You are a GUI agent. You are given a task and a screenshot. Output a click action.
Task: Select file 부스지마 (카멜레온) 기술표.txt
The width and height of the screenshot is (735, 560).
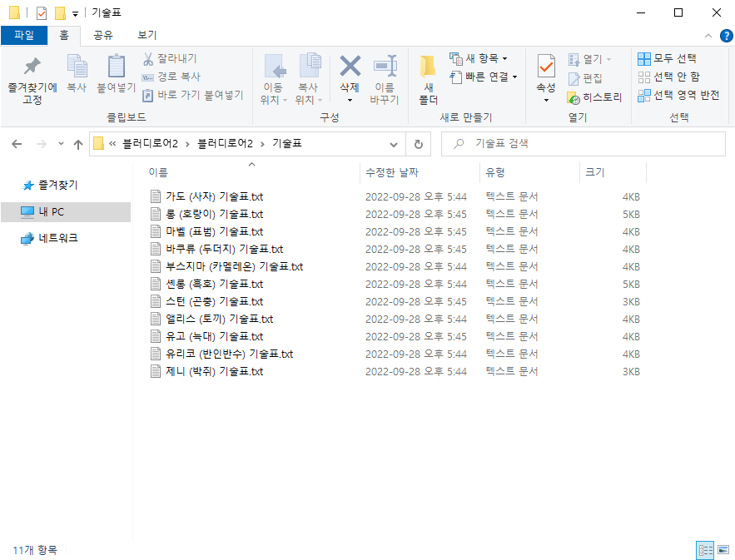tap(235, 266)
